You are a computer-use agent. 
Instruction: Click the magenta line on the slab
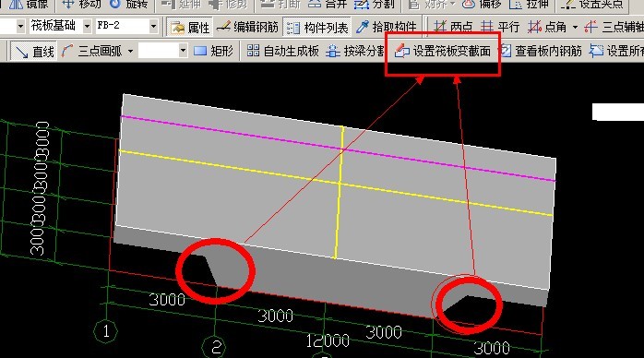[x=338, y=149]
